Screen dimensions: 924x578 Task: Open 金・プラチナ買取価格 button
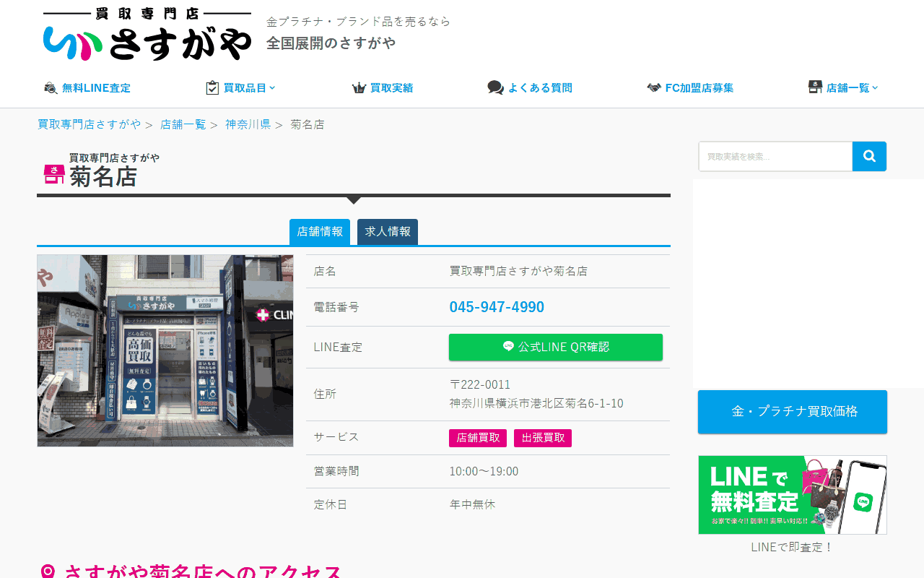click(793, 412)
